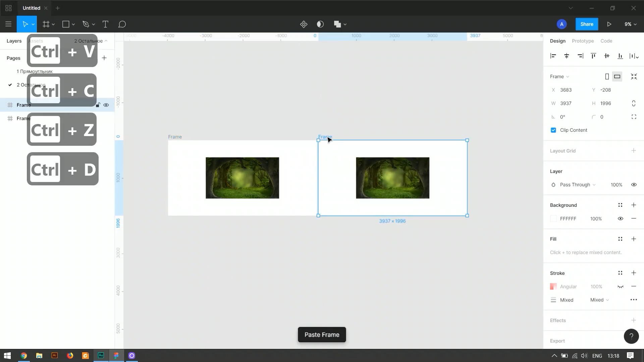Click the Share button

tap(587, 24)
